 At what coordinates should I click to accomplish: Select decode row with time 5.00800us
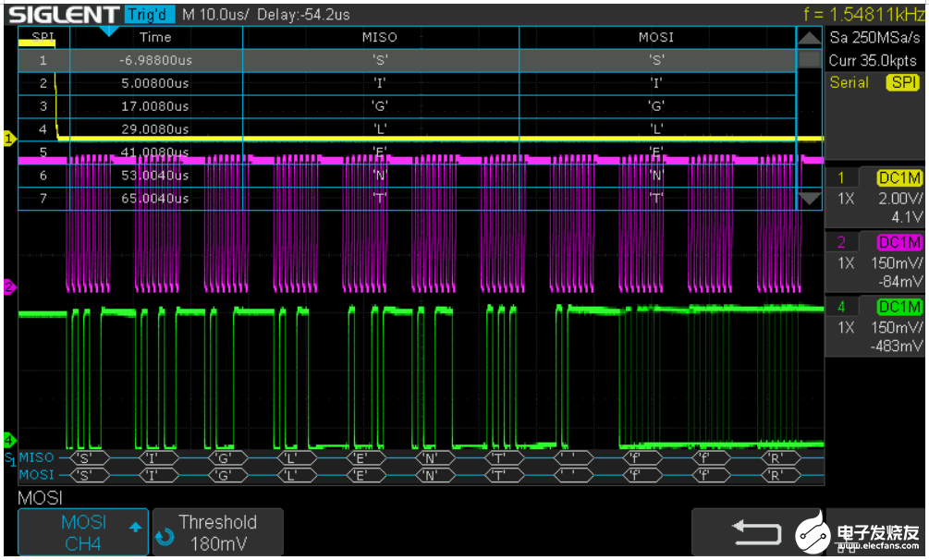click(407, 83)
